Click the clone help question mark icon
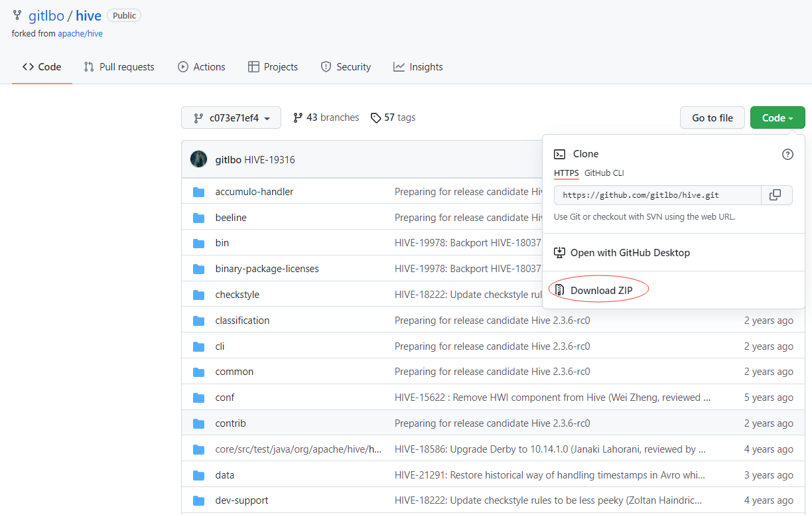Viewport: 812px width, 515px height. (787, 154)
